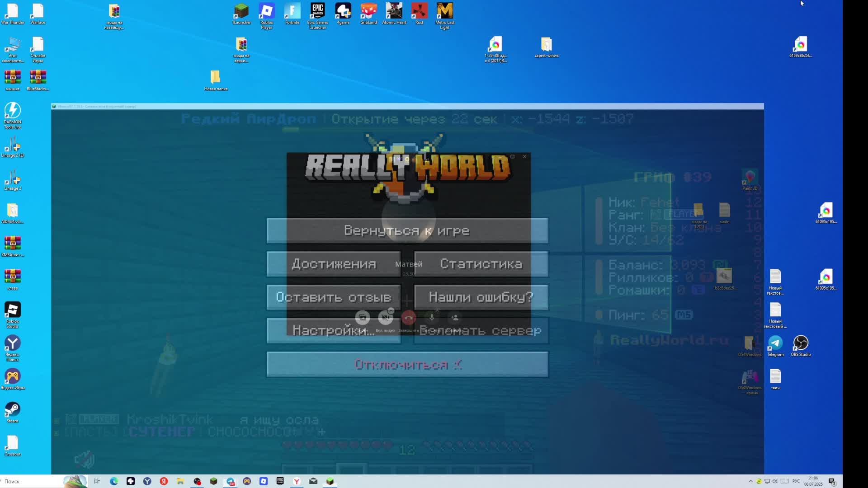This screenshot has height=488, width=868.
Task: Click "Вернуться к игре" button
Action: tap(407, 231)
